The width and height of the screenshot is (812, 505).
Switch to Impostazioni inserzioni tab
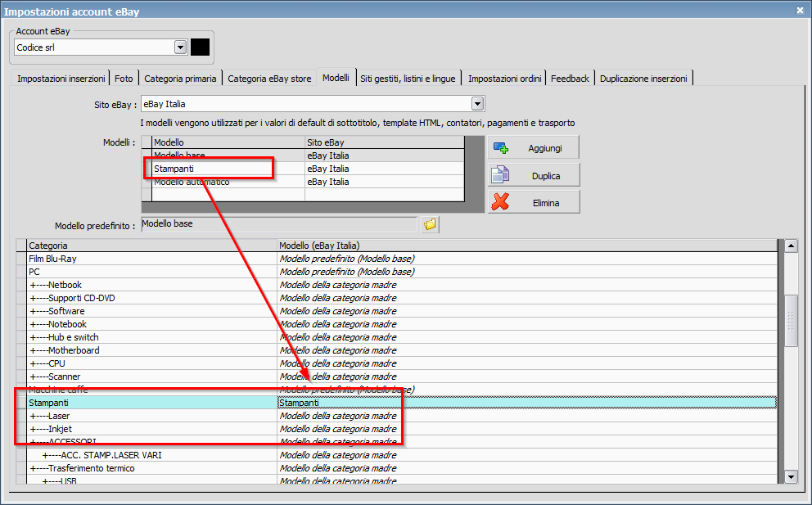[61, 79]
